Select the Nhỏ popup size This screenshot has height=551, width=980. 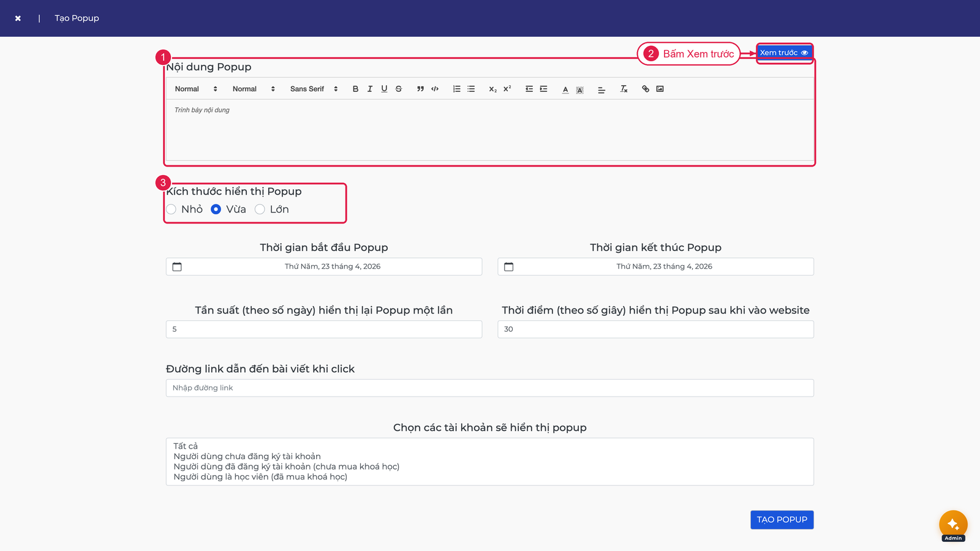(x=171, y=209)
